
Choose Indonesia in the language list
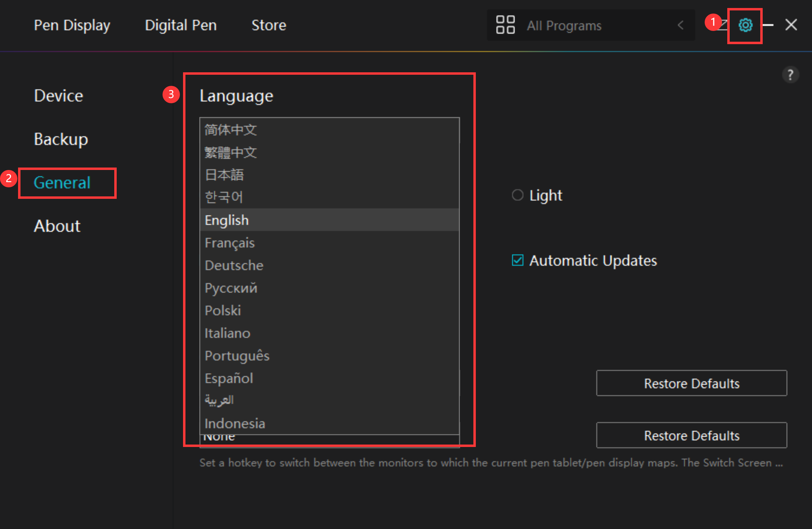click(x=235, y=423)
